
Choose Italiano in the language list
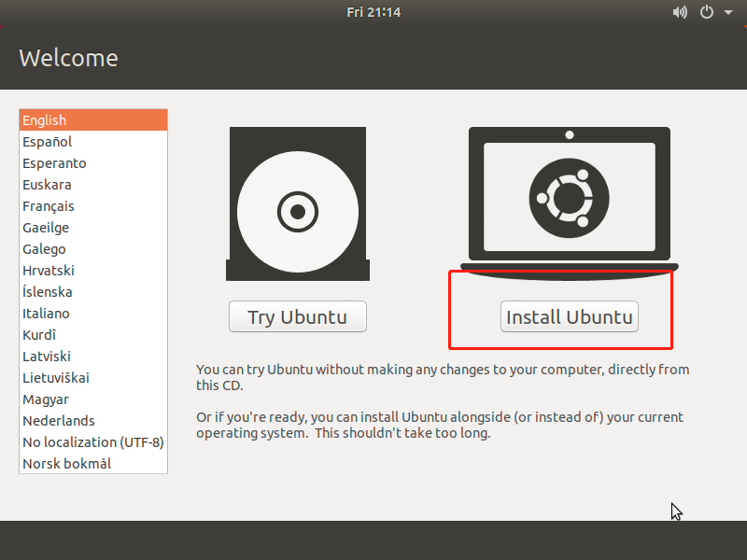[x=93, y=314]
